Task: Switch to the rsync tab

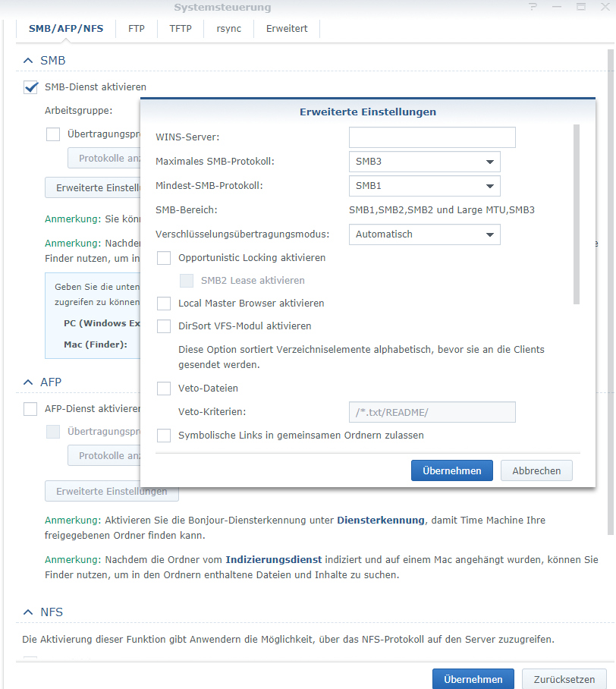Action: (229, 29)
